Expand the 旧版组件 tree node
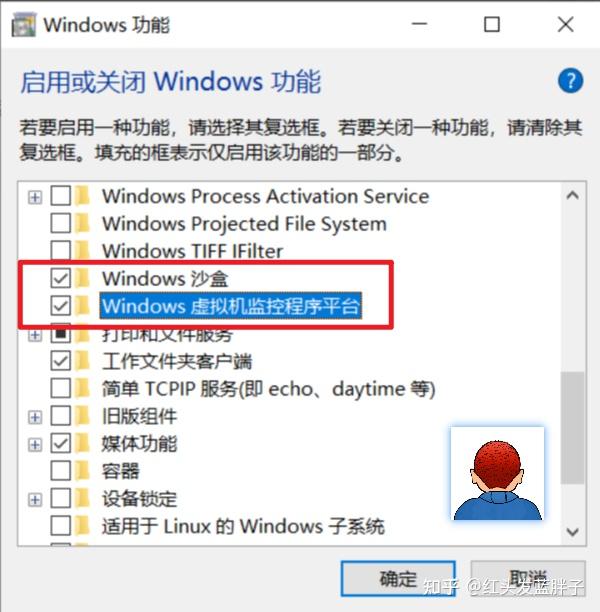This screenshot has width=600, height=612. click(x=35, y=417)
